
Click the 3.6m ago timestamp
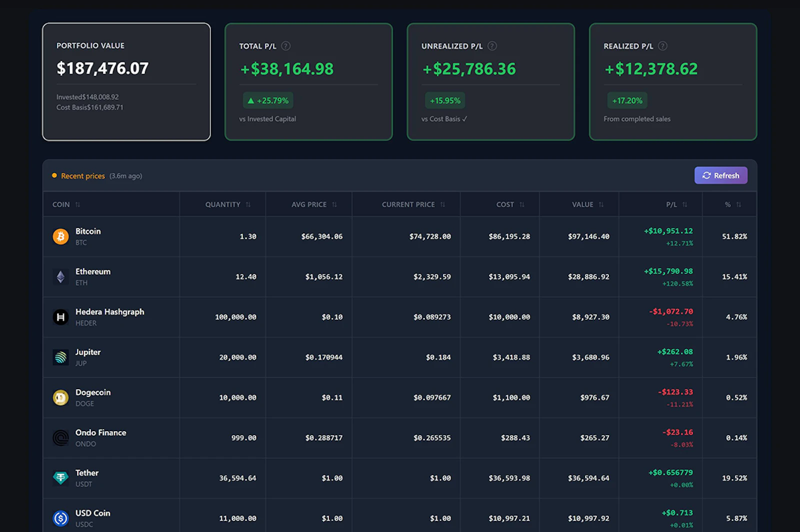[126, 176]
